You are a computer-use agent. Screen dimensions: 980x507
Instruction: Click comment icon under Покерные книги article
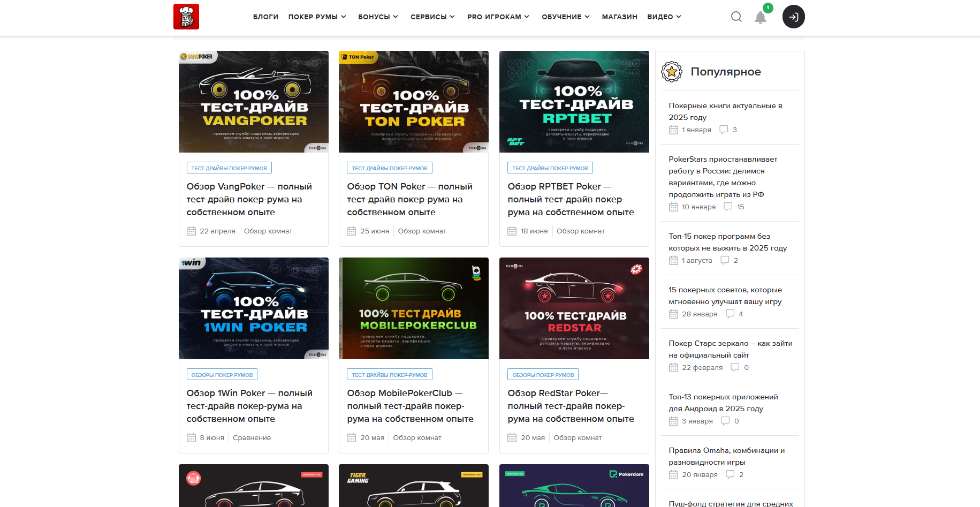(x=724, y=130)
